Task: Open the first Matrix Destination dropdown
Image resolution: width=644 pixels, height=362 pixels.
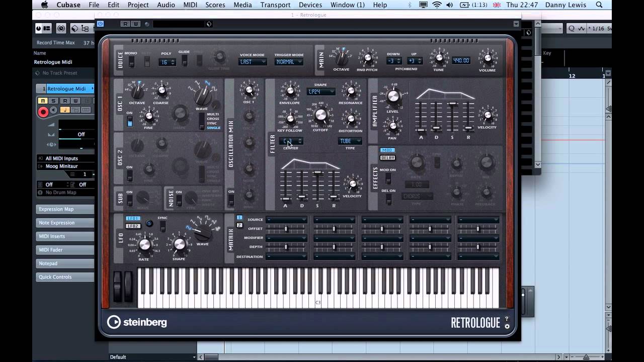Action: click(286, 256)
